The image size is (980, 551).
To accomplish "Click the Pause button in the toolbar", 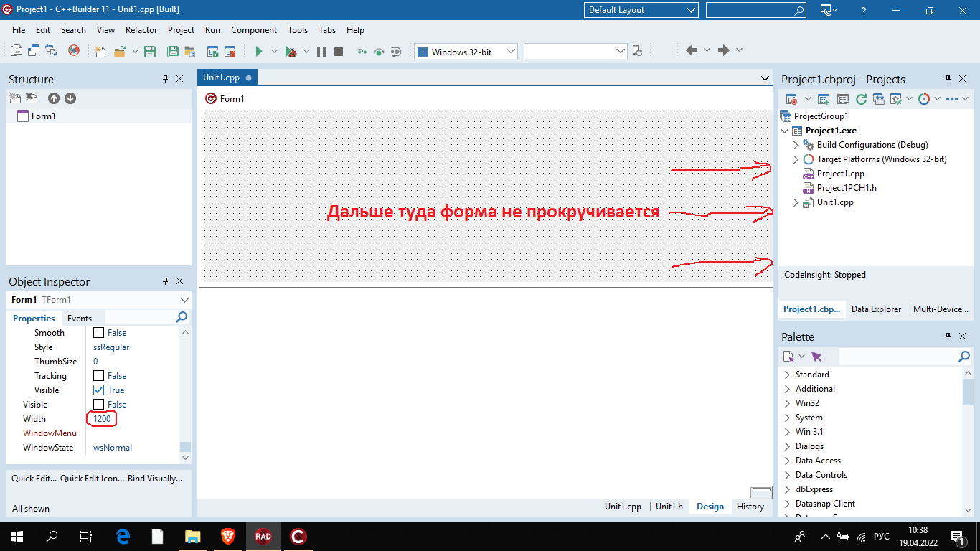I will [321, 51].
